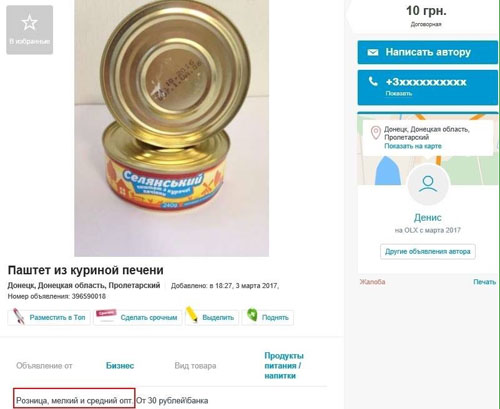
Task: Open seller profile link Денис
Action: (x=428, y=218)
